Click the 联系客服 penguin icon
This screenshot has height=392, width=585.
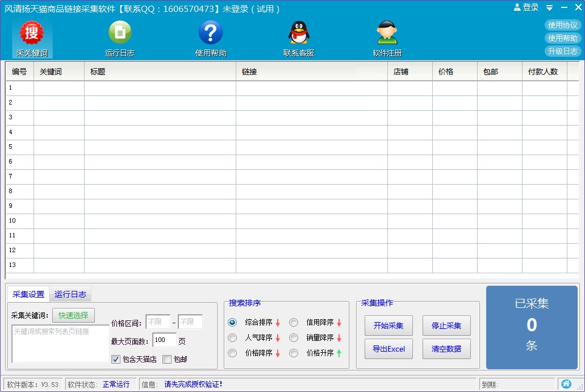[x=299, y=33]
